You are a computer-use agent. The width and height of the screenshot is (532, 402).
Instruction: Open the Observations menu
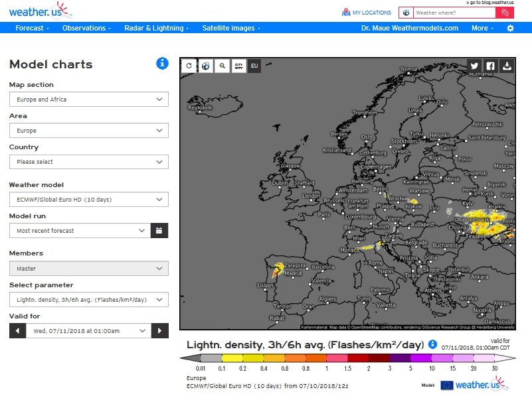(86, 28)
